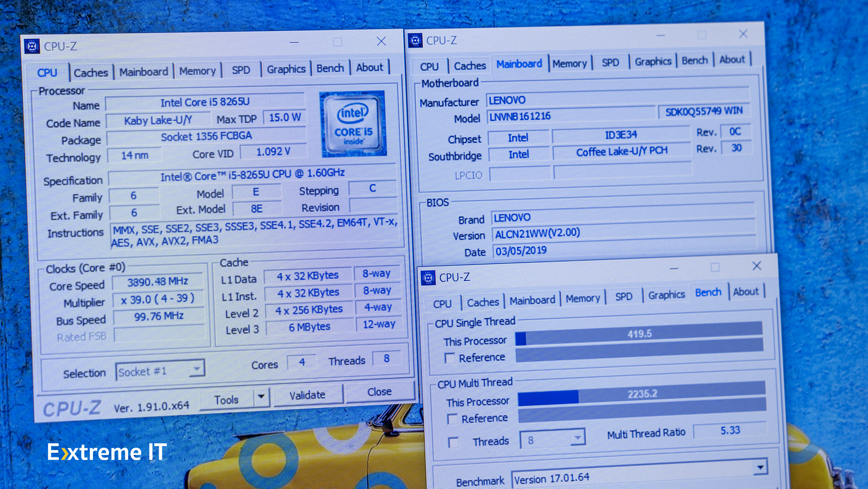Click Southbridge value Coffee Lake-U/Y PCH

pyautogui.click(x=622, y=152)
